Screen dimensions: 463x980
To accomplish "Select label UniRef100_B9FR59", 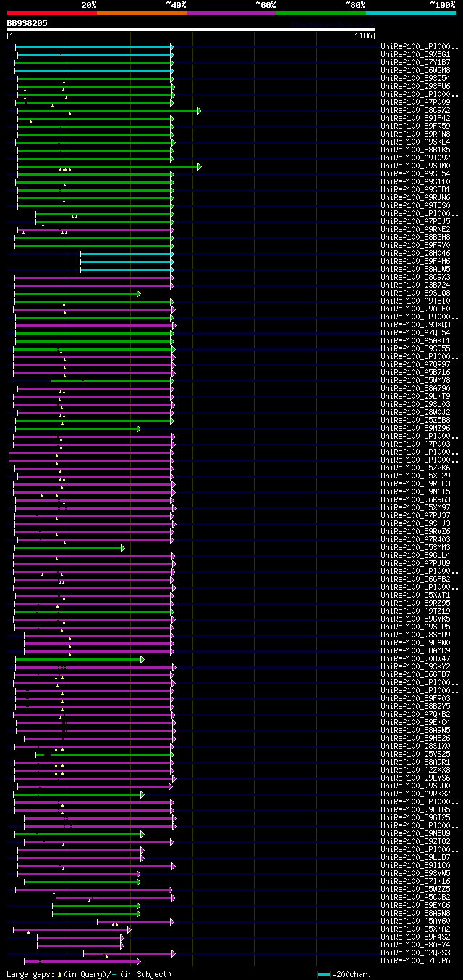I will pyautogui.click(x=415, y=126).
